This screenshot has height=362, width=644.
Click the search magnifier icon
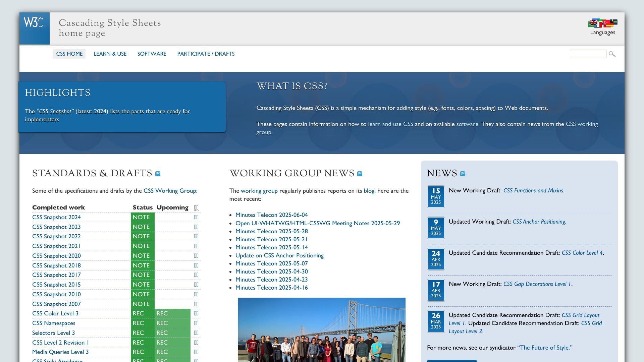pyautogui.click(x=612, y=54)
